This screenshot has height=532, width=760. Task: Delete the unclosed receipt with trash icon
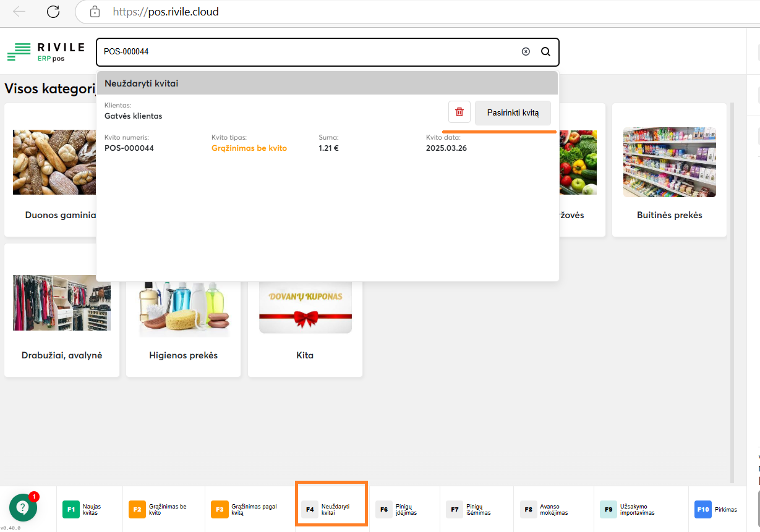(x=459, y=112)
